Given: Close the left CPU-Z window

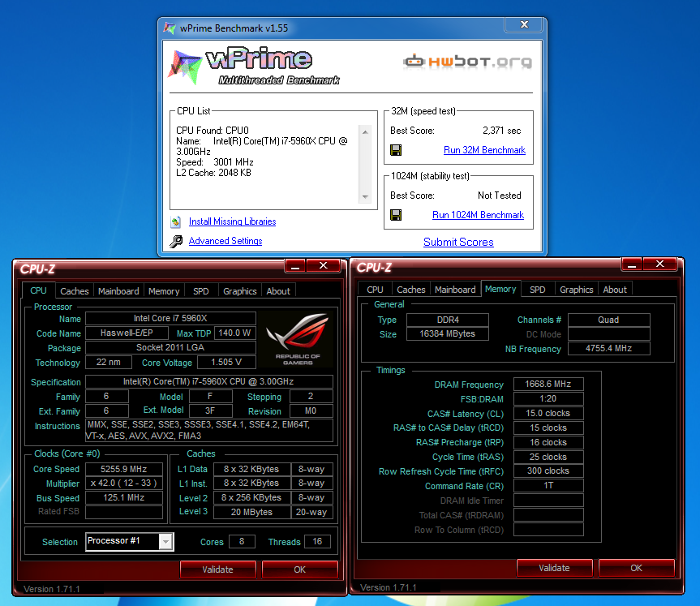Looking at the screenshot, I should [324, 266].
